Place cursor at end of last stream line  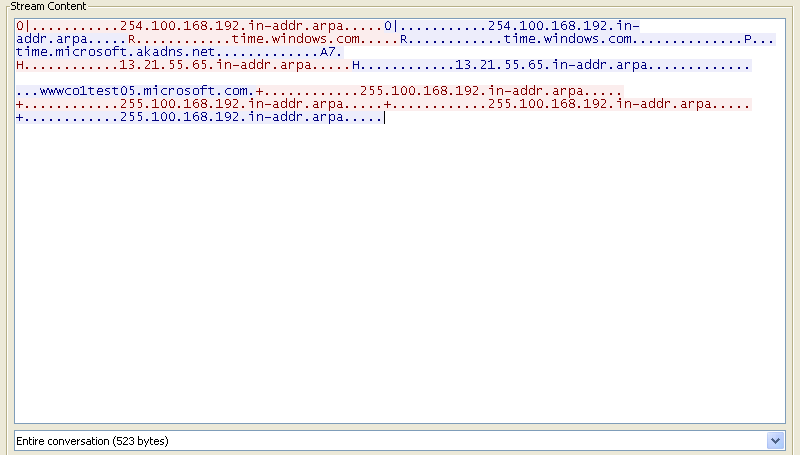pyautogui.click(x=383, y=117)
